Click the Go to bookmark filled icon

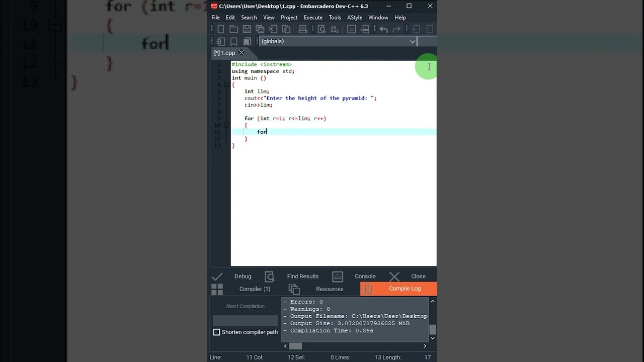point(247,41)
